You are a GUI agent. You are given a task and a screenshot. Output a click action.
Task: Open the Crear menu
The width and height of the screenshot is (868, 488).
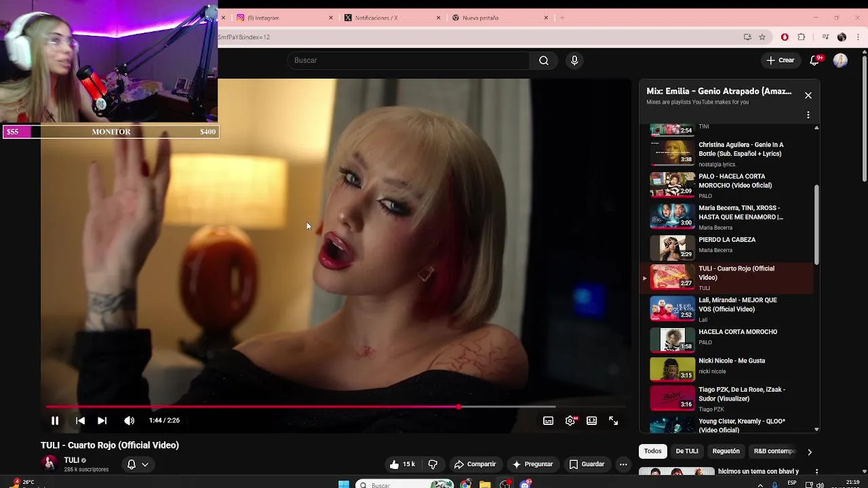[781, 60]
